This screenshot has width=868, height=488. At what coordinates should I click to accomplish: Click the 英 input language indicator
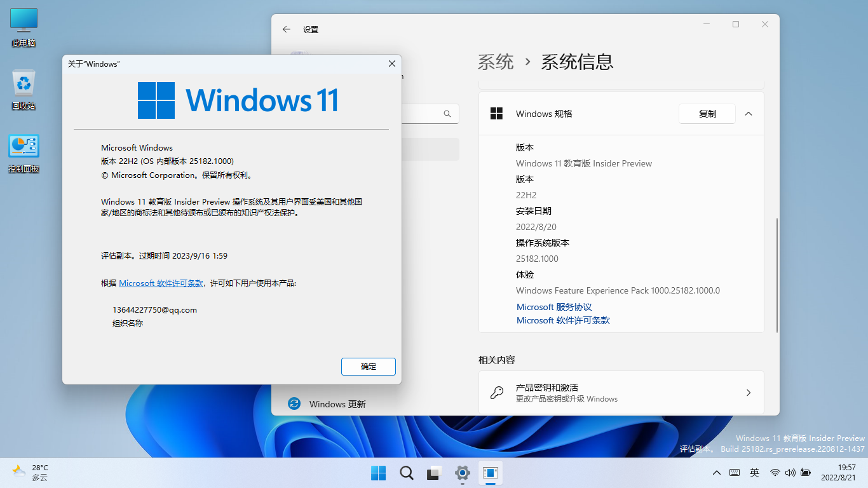tap(754, 473)
